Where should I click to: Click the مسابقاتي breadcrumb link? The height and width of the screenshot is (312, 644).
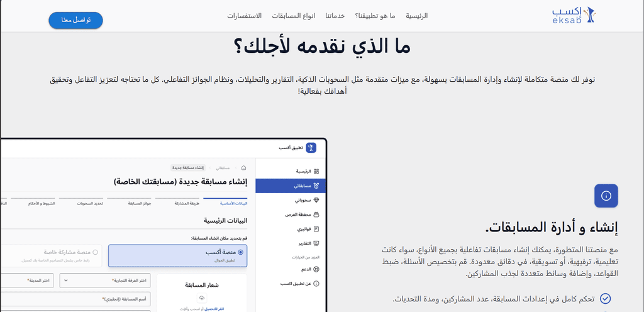coord(223,168)
